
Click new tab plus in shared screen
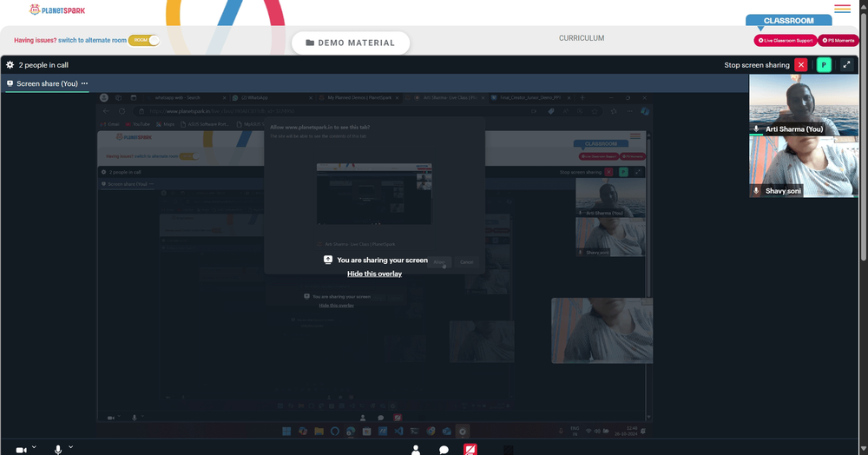(x=582, y=97)
